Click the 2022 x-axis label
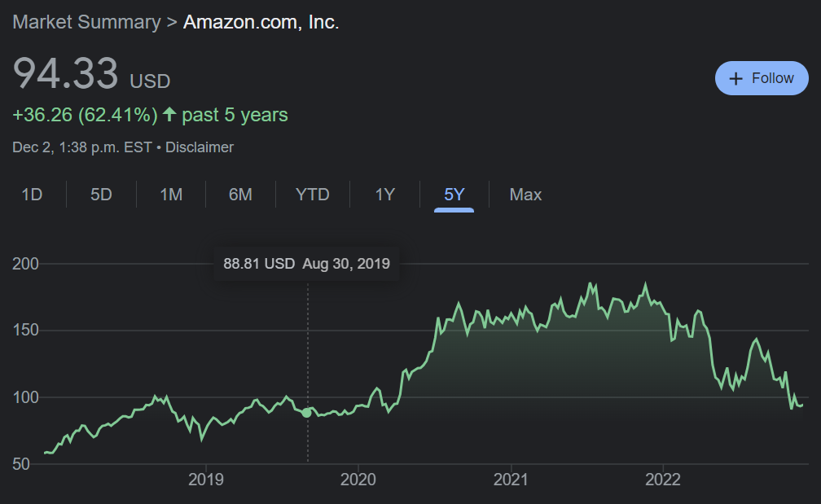The width and height of the screenshot is (821, 504). 663,480
